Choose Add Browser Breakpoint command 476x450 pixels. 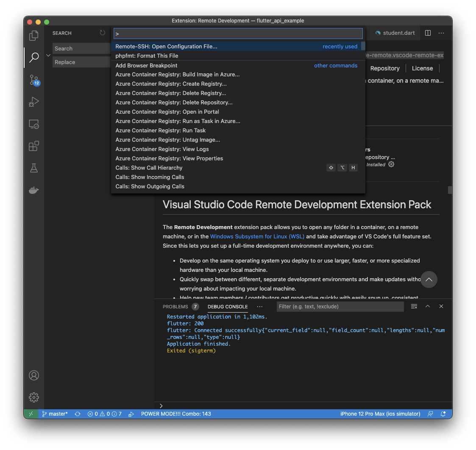pos(238,65)
